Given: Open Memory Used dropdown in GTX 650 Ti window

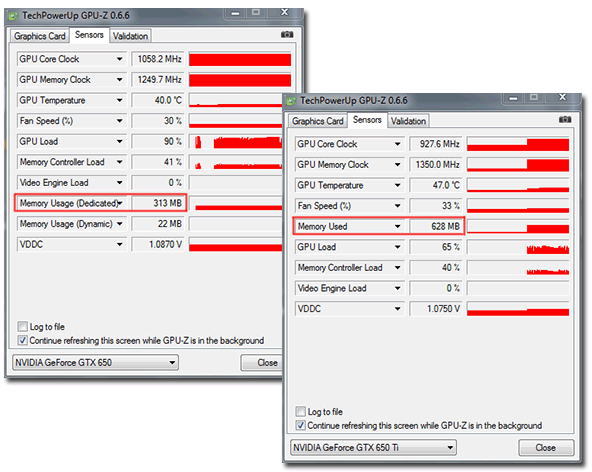Looking at the screenshot, I should pos(398,227).
